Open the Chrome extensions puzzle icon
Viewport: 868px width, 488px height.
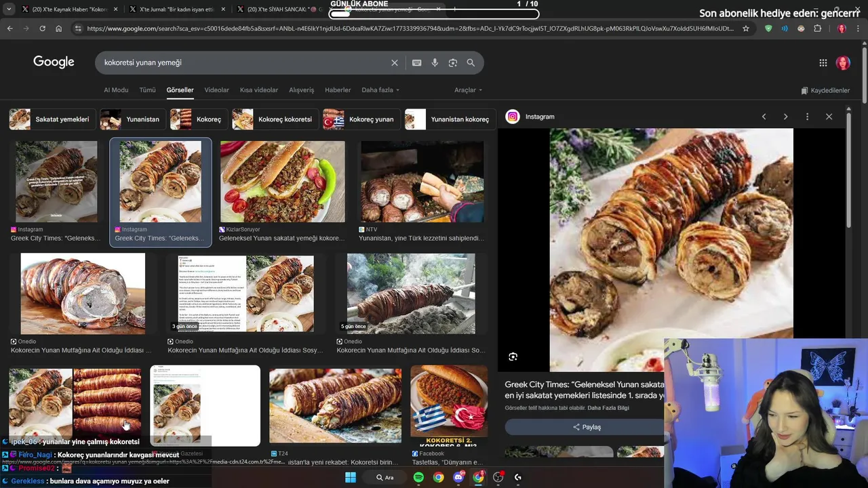pyautogui.click(x=817, y=28)
